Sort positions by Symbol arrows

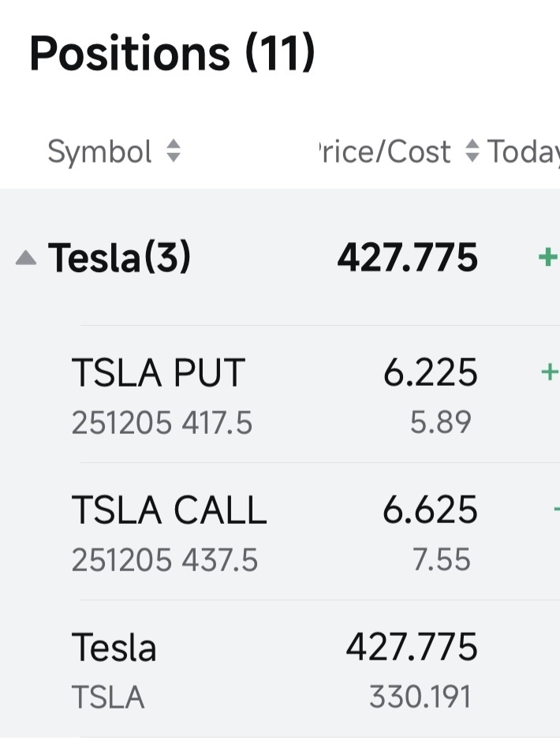click(x=174, y=151)
